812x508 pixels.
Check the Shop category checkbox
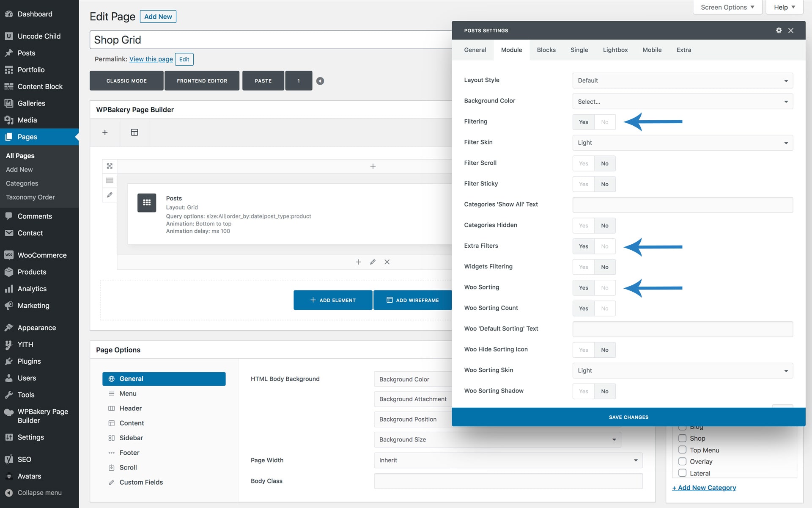682,438
